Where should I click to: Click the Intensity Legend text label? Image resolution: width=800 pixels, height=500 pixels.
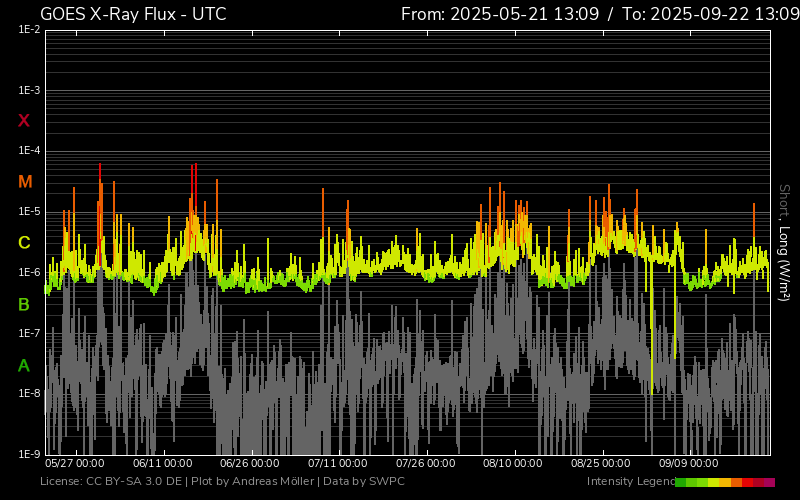(x=630, y=482)
